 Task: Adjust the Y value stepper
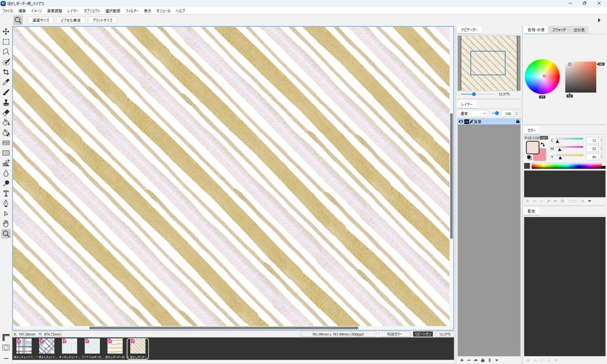point(602,157)
